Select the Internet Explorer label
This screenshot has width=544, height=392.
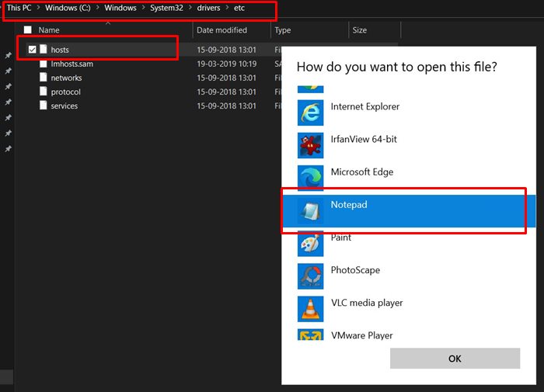coord(365,106)
